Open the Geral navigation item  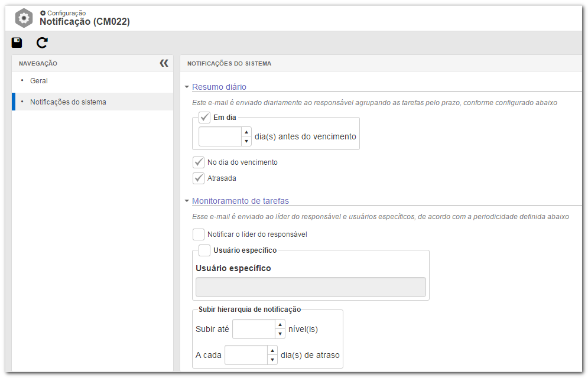(x=93, y=81)
